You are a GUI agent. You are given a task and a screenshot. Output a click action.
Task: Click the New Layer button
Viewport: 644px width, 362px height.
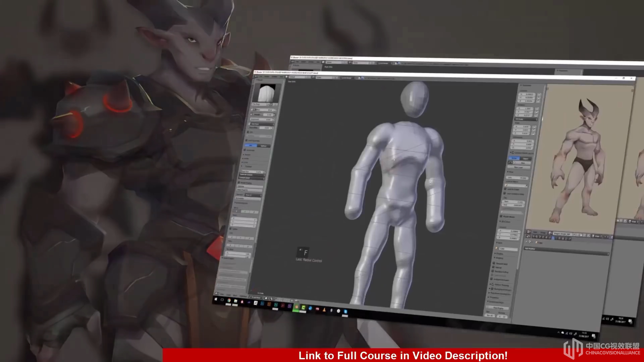[519, 167]
